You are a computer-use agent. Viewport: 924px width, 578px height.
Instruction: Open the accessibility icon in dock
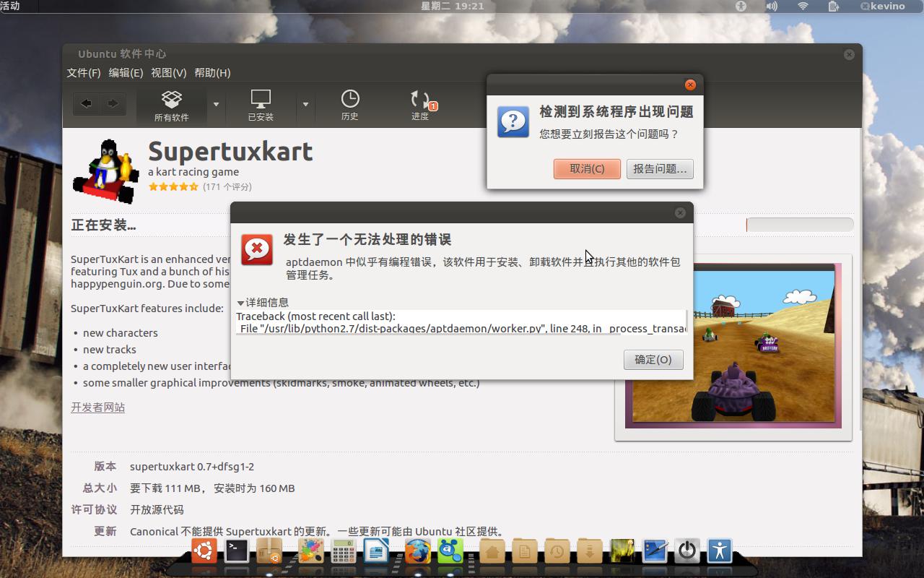(720, 551)
